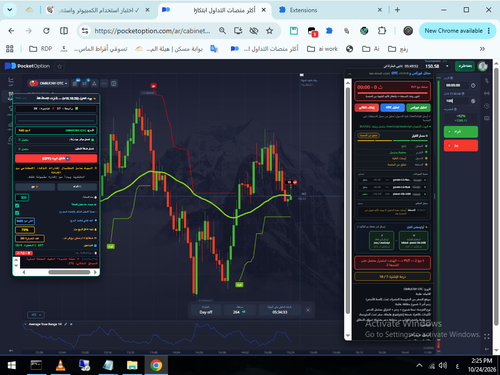Open VLC from the taskbar
This screenshot has height=375, width=500.
60,366
